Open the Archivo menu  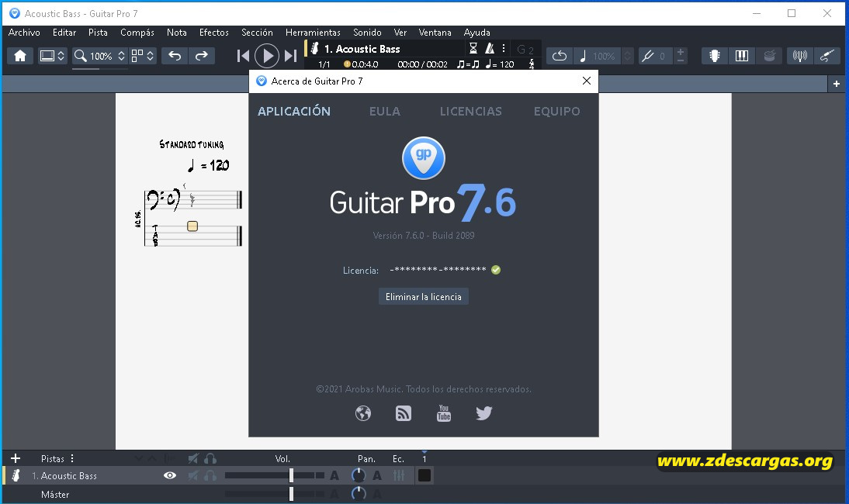(24, 33)
